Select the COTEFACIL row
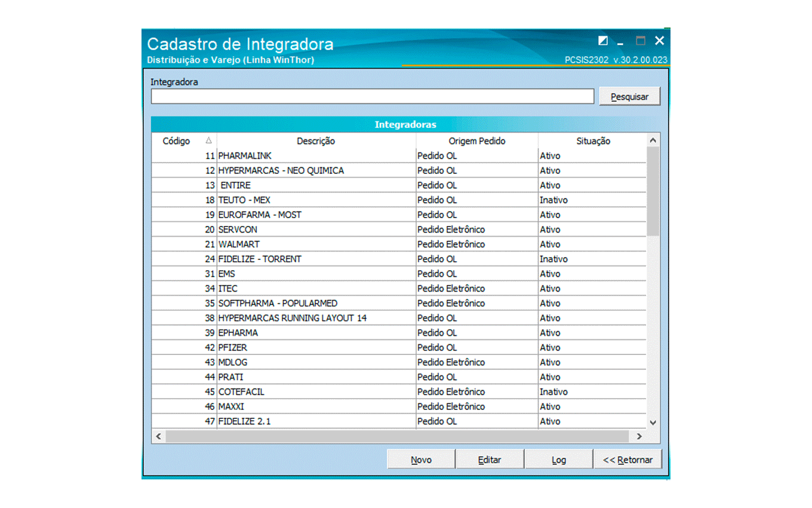Screen dimensions: 812x508 tap(399, 392)
